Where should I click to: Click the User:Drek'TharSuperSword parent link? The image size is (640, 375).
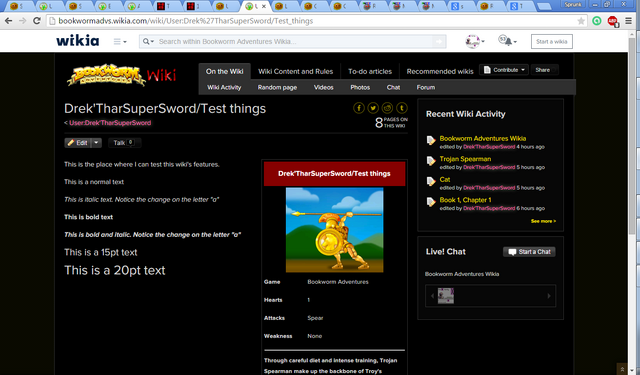click(110, 123)
